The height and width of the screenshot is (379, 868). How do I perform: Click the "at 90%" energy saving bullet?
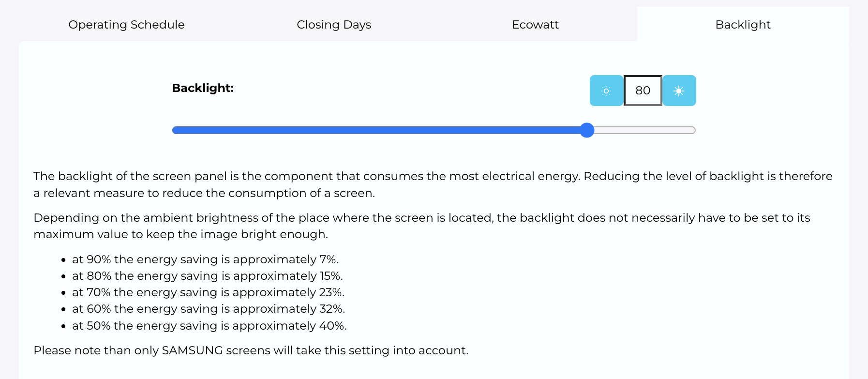pos(205,259)
